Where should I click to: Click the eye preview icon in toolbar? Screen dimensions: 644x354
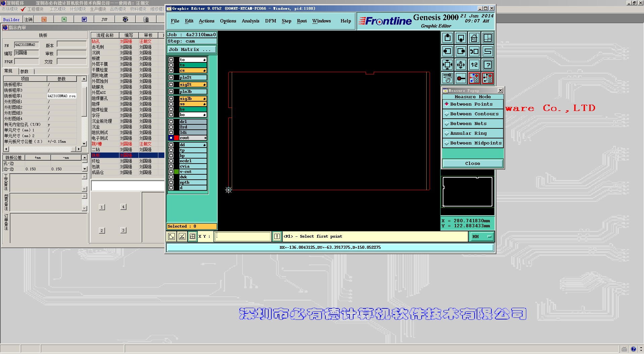(125, 19)
